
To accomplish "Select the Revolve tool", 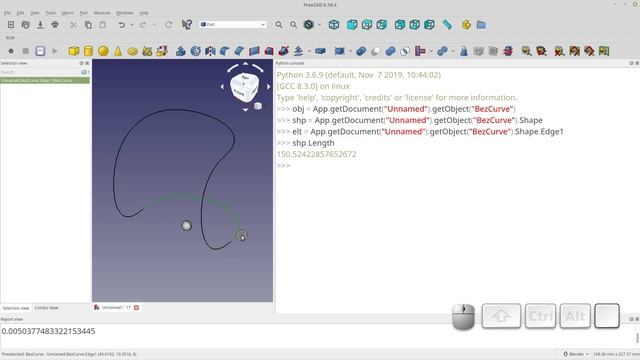I will coord(196,51).
